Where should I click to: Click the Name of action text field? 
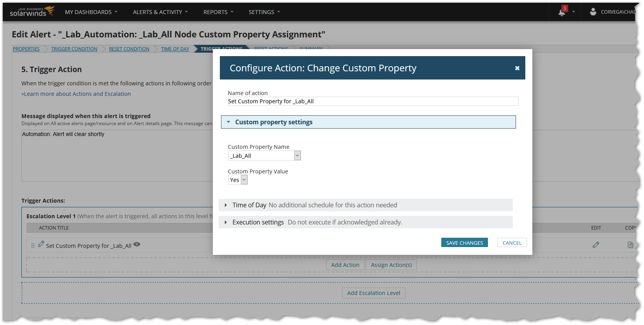point(373,101)
